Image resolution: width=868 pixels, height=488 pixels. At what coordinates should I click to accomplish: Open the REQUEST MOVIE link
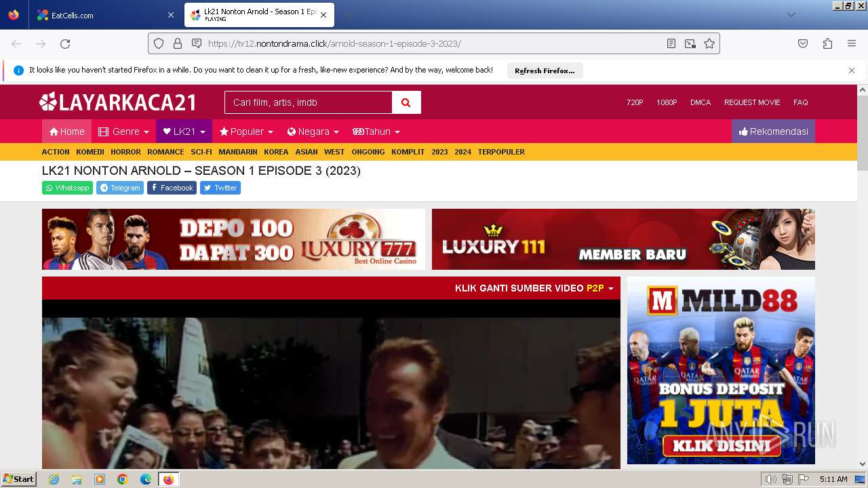tap(752, 102)
